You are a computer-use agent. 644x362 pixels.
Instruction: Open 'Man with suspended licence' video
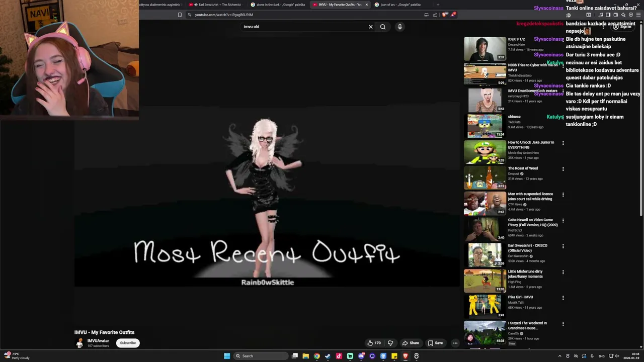[485, 204]
